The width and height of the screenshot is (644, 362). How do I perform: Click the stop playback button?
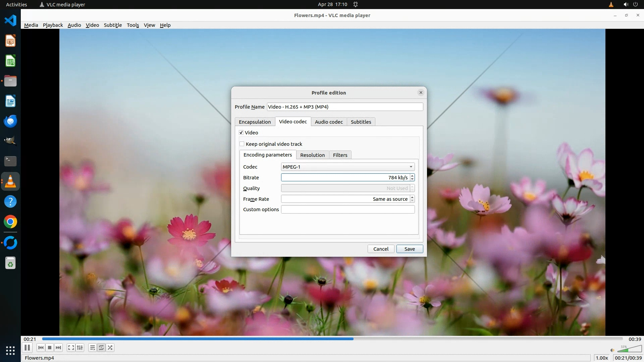pos(50,348)
